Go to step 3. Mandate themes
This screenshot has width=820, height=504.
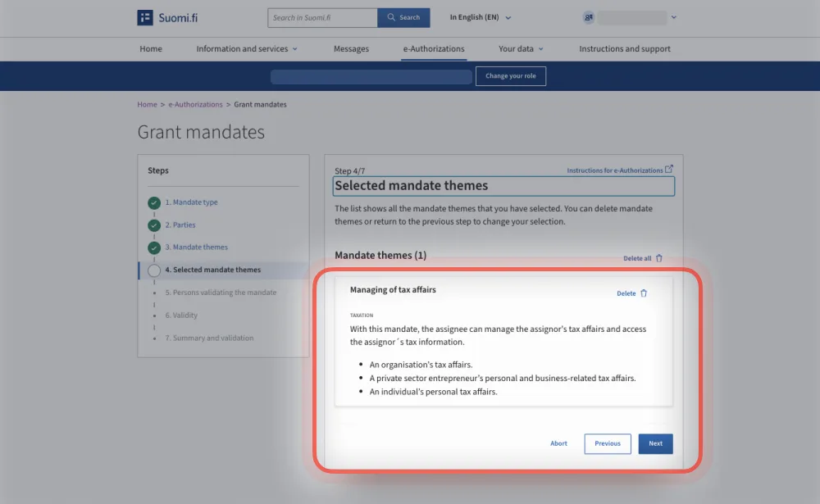197,247
